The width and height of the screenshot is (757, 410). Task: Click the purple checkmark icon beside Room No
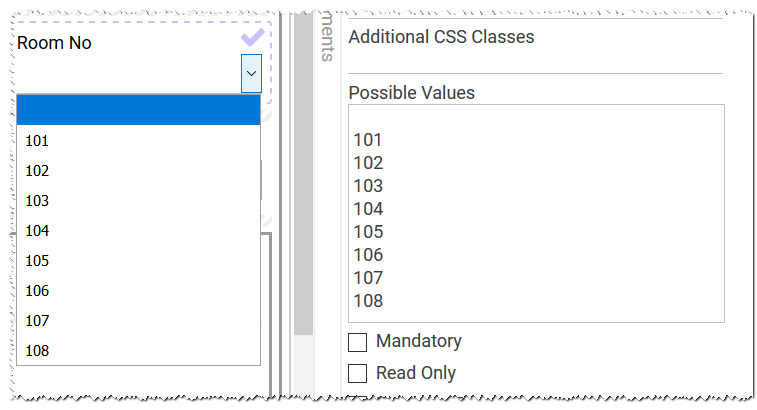coord(252,38)
